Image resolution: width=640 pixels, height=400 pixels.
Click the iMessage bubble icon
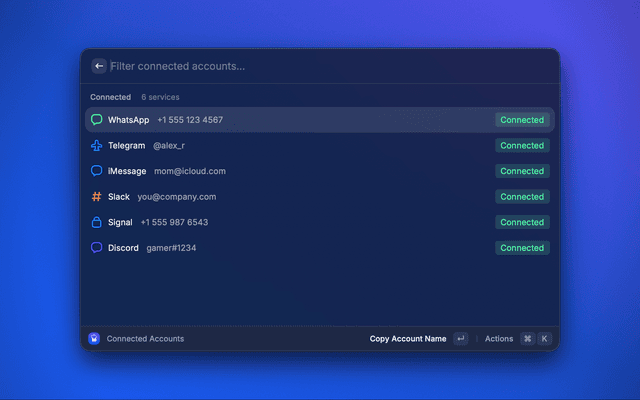tap(97, 171)
